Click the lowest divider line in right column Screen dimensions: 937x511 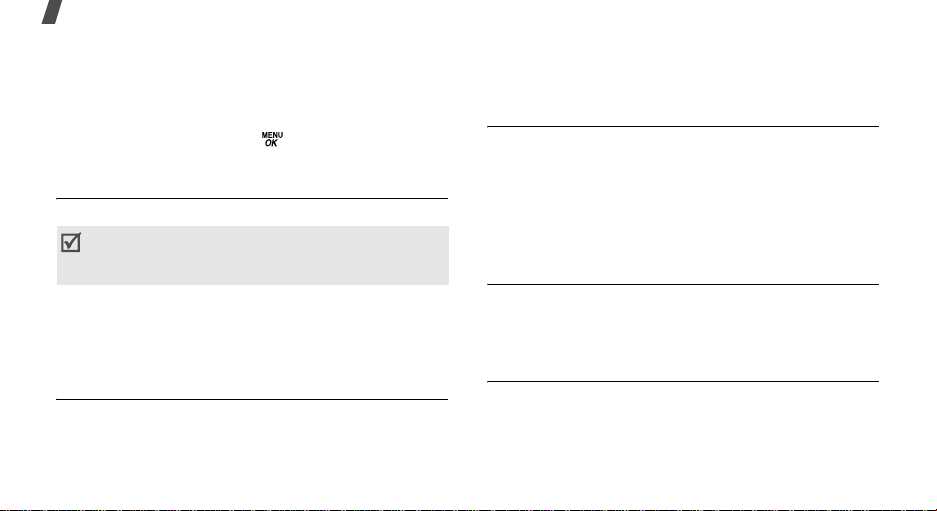click(x=683, y=381)
